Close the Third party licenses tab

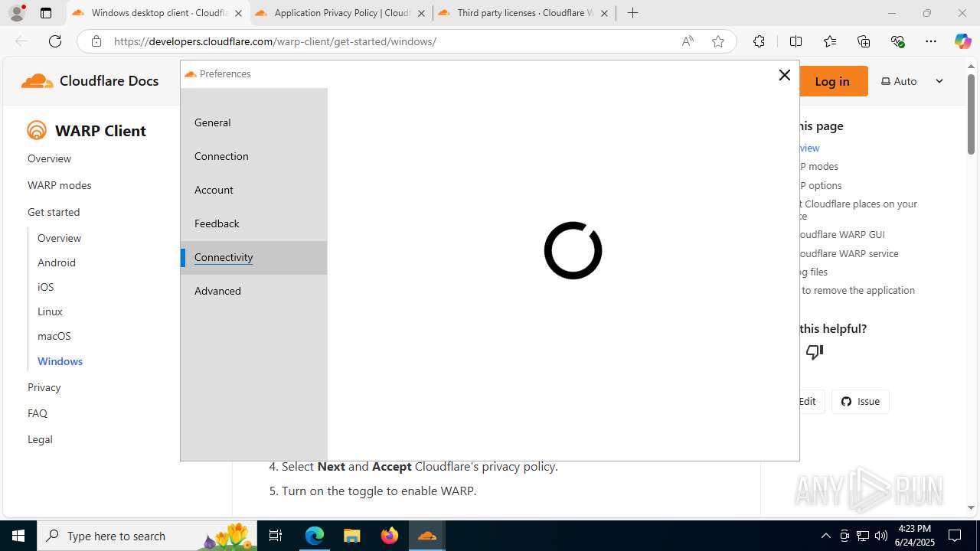pyautogui.click(x=604, y=14)
